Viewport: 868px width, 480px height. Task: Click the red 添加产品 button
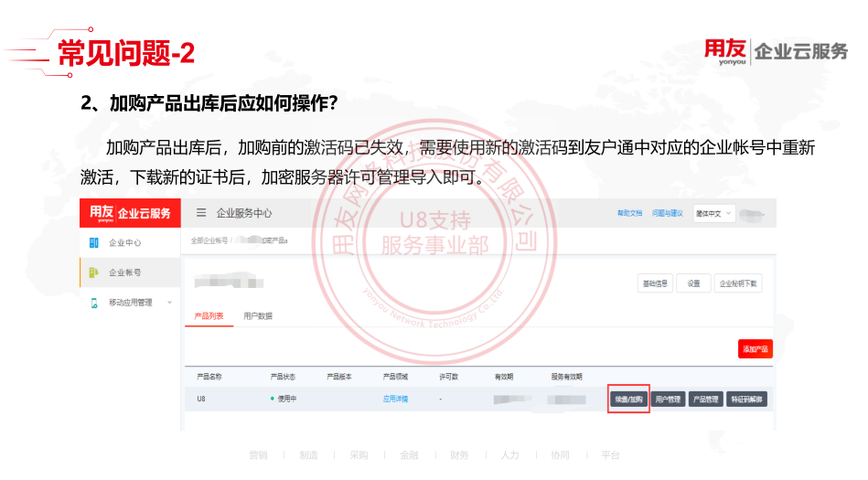[x=755, y=349]
